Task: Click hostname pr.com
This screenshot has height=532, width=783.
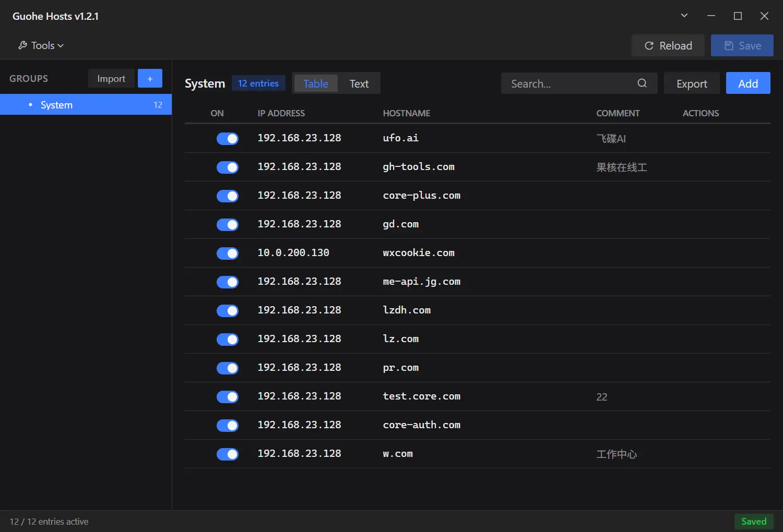Action: pos(400,368)
